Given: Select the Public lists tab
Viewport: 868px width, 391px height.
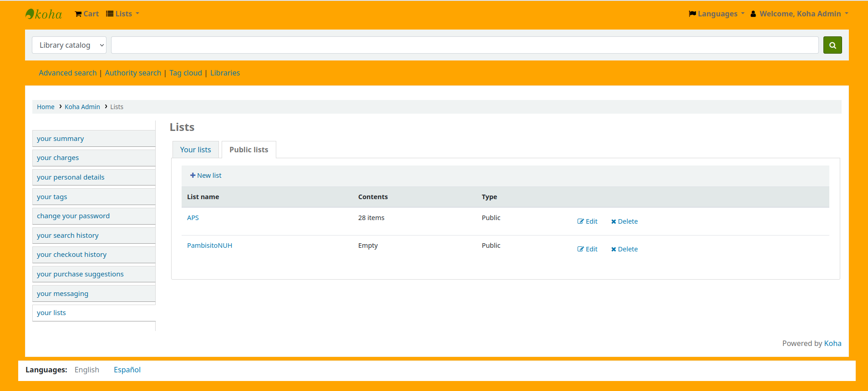Looking at the screenshot, I should (249, 150).
